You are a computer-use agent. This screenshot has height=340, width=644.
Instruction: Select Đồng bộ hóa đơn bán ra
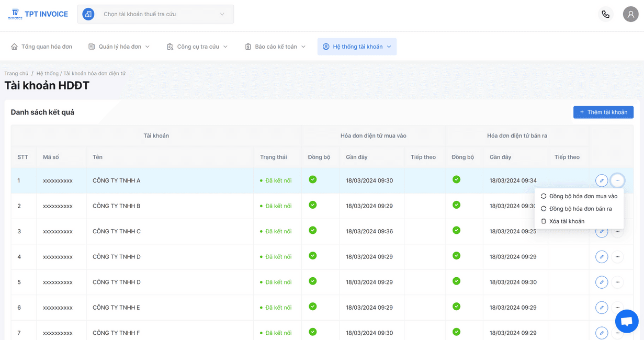coord(579,209)
